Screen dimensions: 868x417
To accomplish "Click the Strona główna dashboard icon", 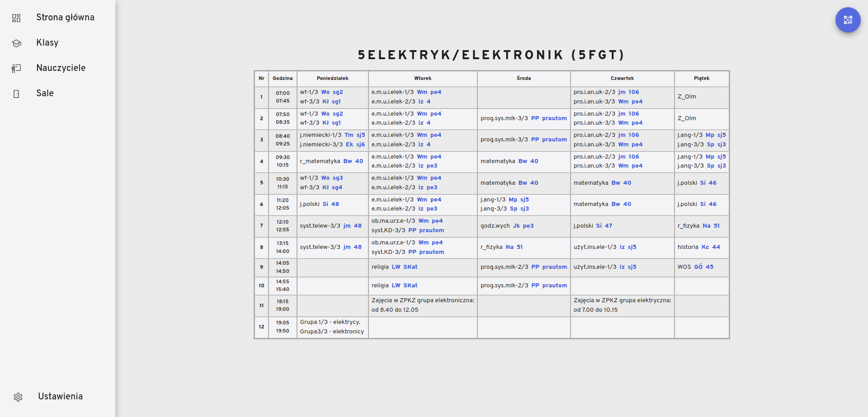I will [x=16, y=18].
